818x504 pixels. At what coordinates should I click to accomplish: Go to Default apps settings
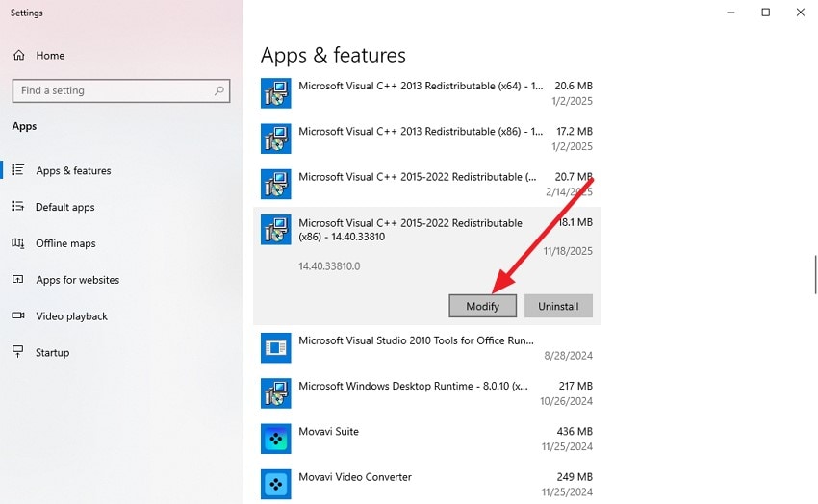point(121,207)
